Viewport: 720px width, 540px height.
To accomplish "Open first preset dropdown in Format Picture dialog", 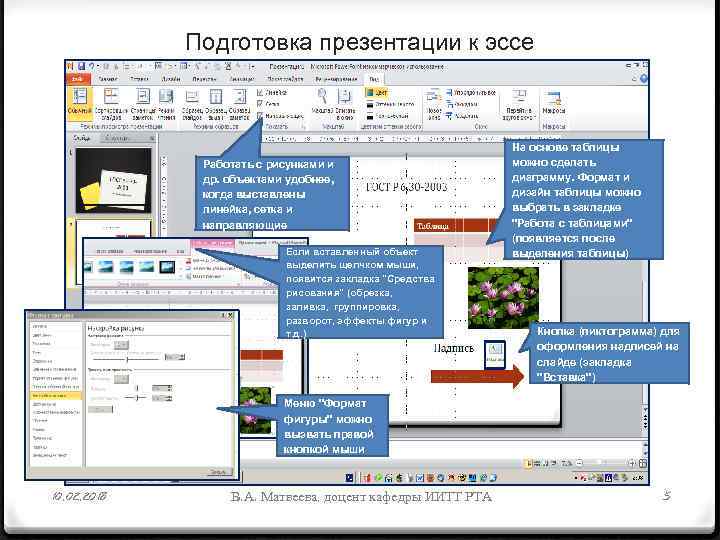I will click(121, 345).
